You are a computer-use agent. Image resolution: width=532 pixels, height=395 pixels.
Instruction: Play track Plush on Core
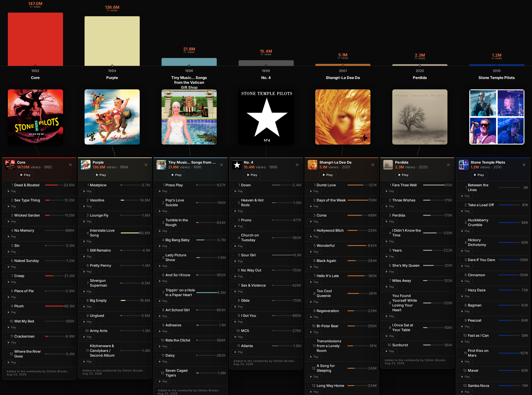[12, 312]
